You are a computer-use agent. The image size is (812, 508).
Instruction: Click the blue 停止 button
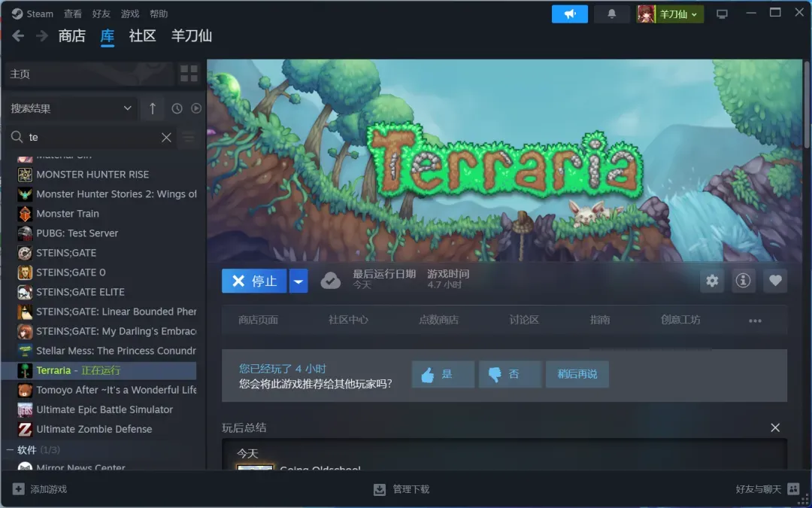[x=254, y=281]
